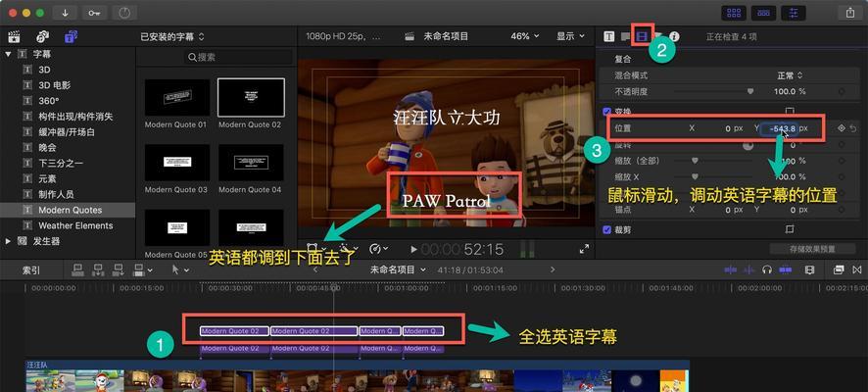Viewport: 868px width, 392px height.
Task: Open the Title inspector T icon
Action: [x=609, y=36]
